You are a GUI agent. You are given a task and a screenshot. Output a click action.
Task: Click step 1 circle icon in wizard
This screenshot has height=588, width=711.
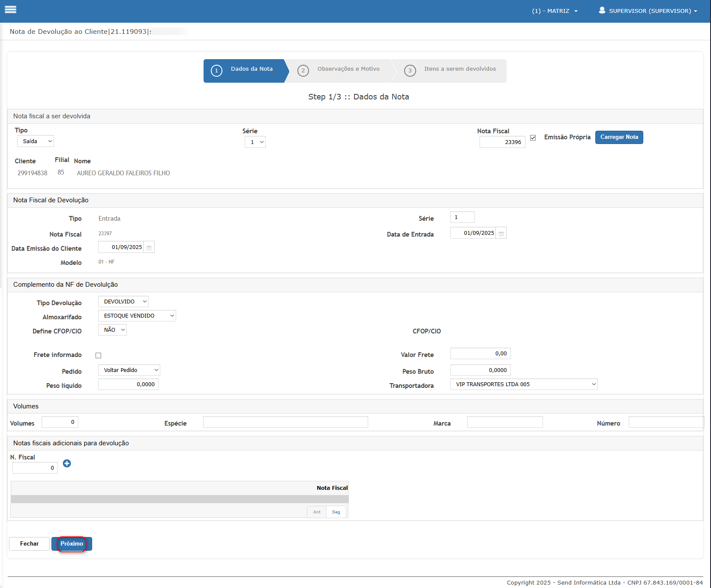pyautogui.click(x=216, y=71)
